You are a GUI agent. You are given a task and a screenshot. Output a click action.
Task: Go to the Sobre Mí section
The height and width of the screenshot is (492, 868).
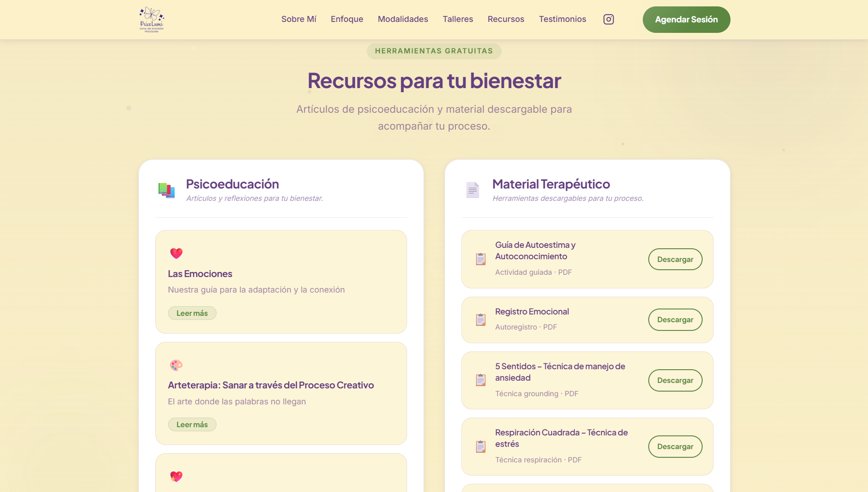point(299,19)
